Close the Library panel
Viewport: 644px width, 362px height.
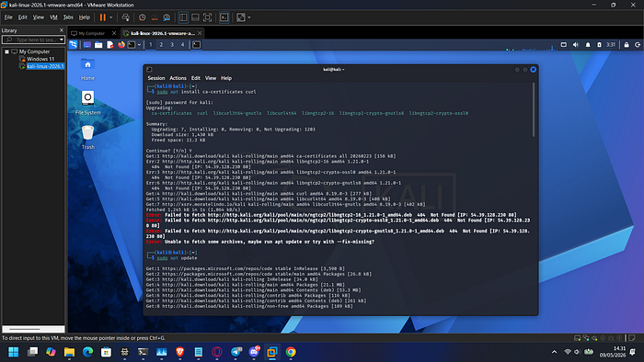pyautogui.click(x=62, y=30)
